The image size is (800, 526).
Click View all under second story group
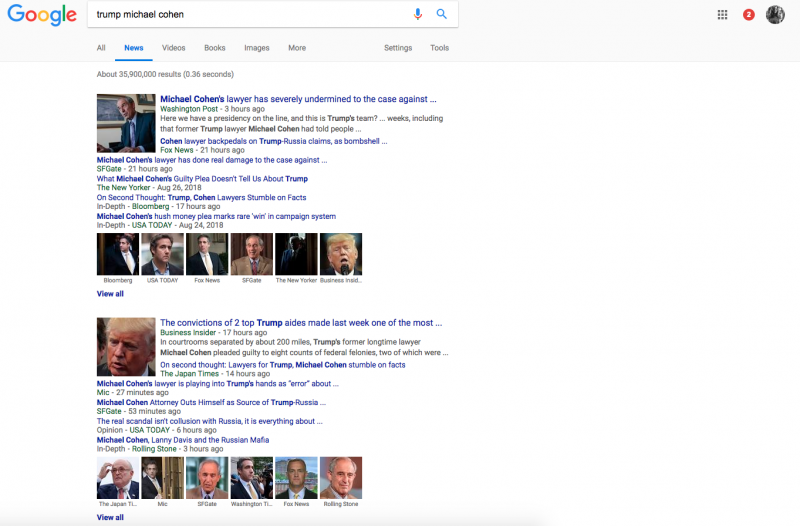pyautogui.click(x=110, y=517)
